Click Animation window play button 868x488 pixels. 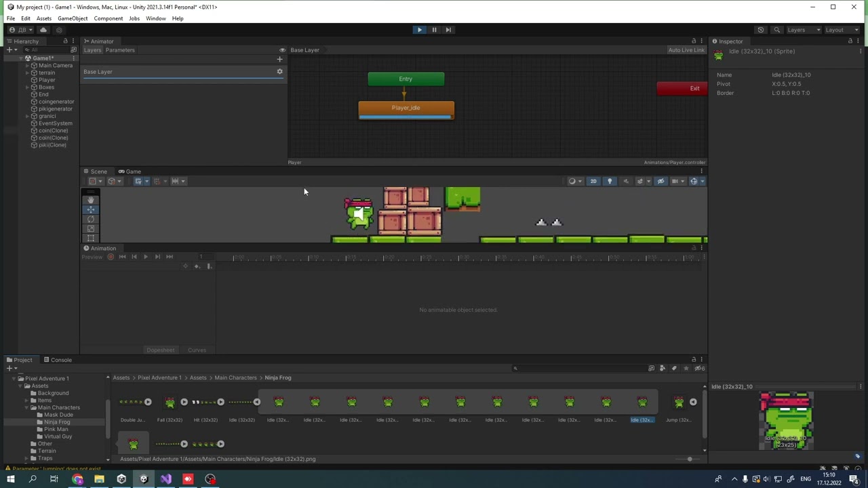point(145,257)
